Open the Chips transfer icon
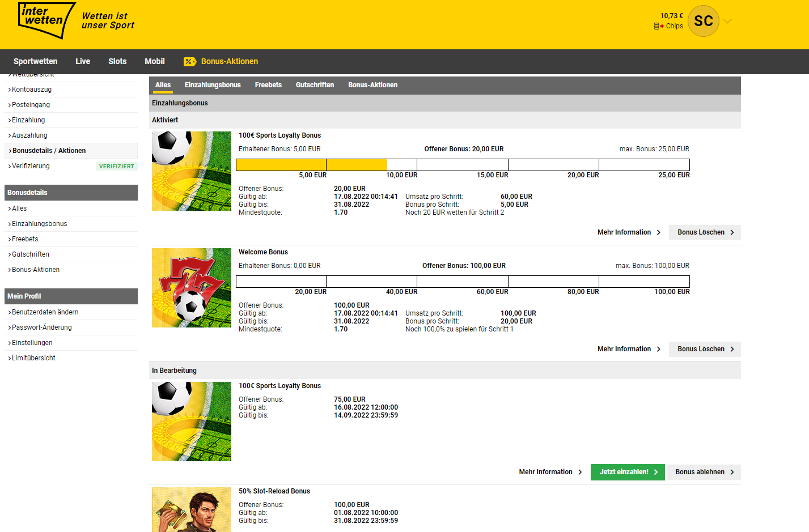 [x=659, y=26]
